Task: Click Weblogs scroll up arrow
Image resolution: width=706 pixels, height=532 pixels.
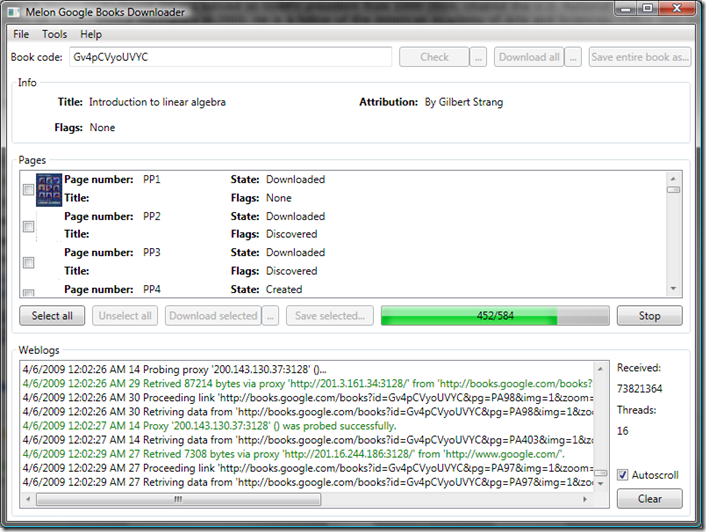Action: (600, 369)
